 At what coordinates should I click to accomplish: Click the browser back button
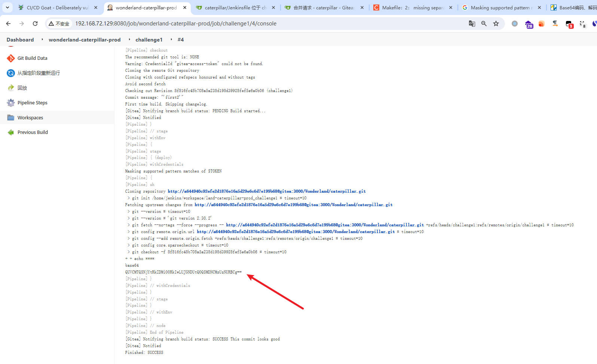[x=8, y=24]
